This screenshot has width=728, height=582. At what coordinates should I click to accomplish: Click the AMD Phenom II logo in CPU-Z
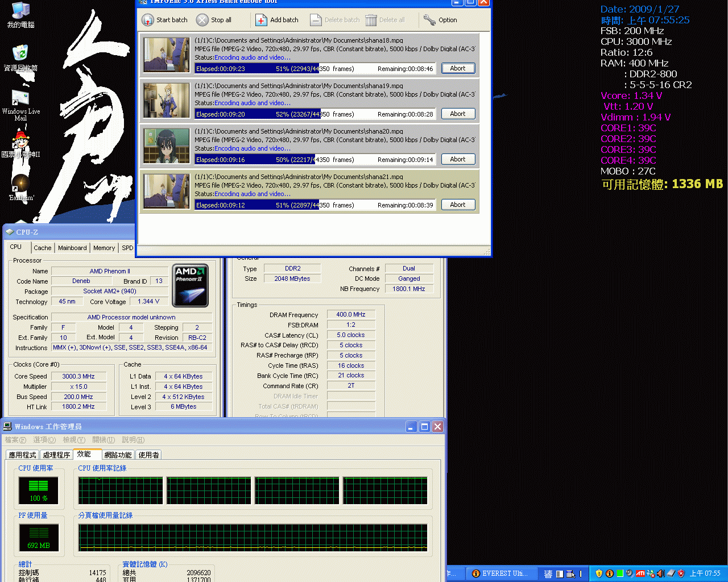191,285
